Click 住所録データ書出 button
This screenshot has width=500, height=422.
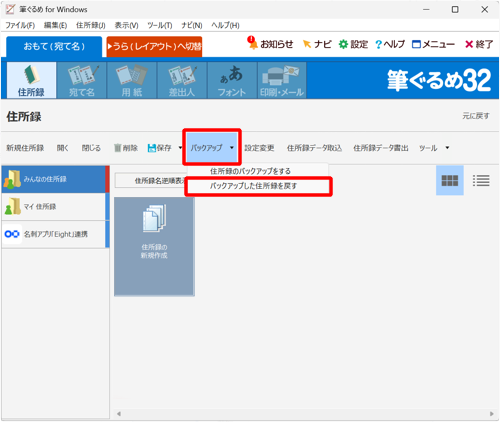381,148
